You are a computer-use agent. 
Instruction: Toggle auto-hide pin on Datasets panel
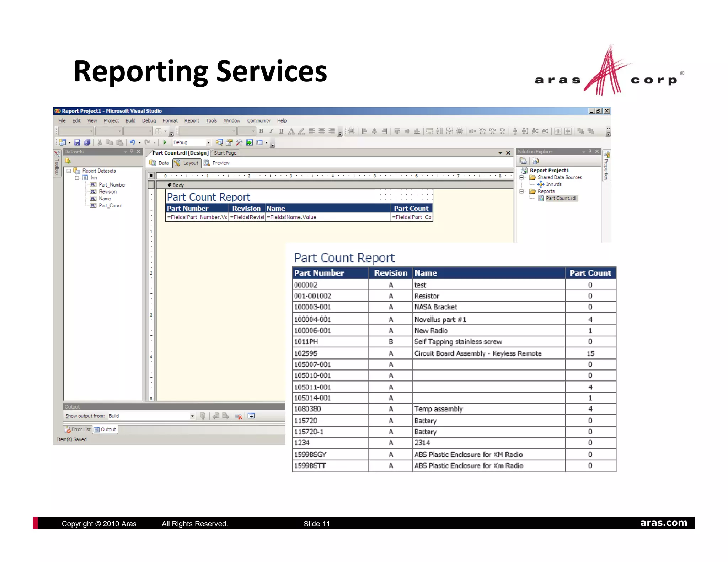[x=132, y=151]
